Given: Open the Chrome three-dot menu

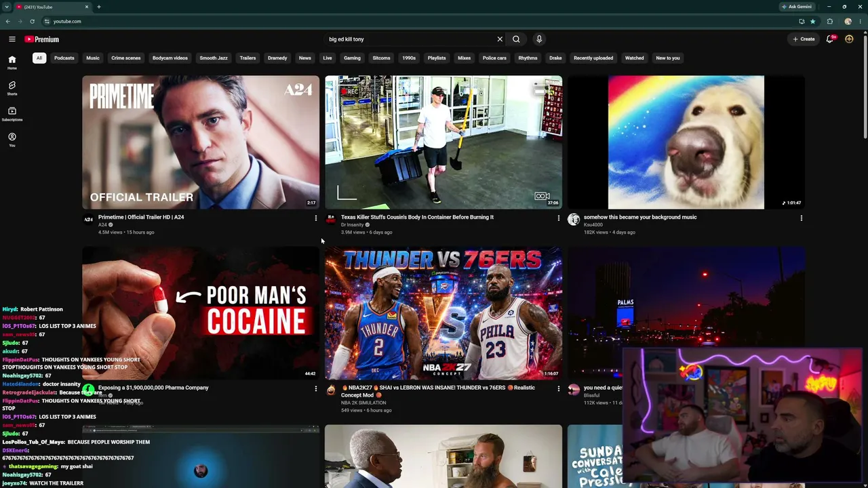Looking at the screenshot, I should pos(860,21).
